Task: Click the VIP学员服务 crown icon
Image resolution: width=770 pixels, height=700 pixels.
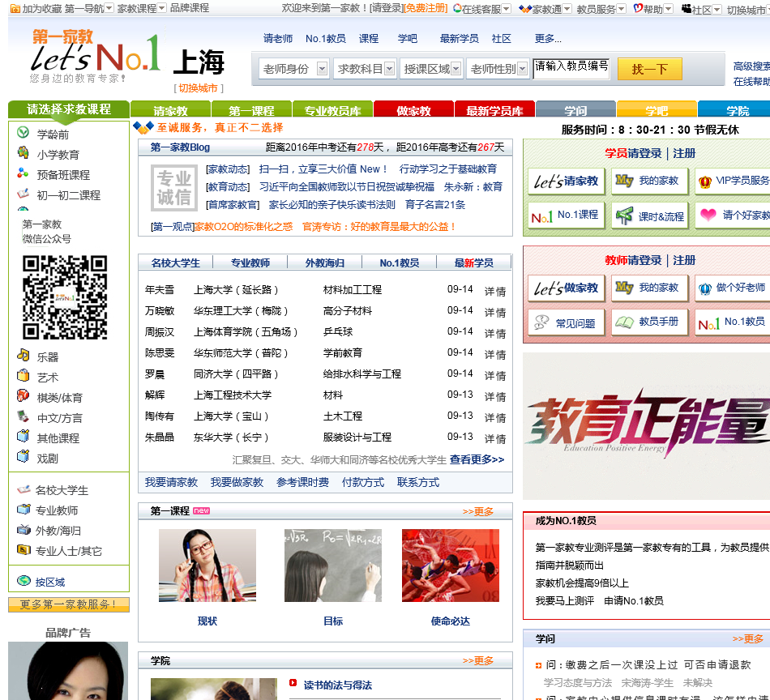Action: point(704,182)
